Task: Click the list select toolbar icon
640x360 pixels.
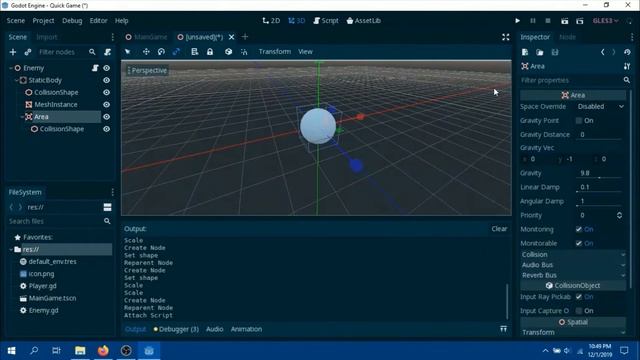Action: tap(195, 52)
